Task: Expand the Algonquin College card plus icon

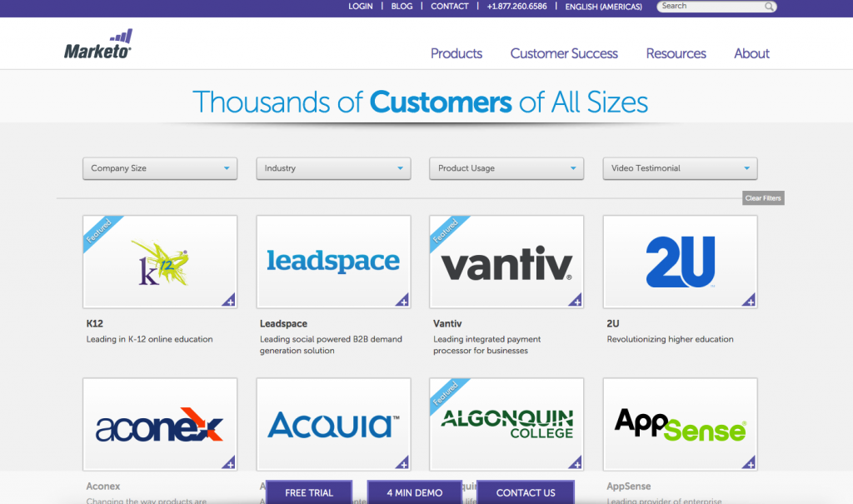Action: (576, 463)
